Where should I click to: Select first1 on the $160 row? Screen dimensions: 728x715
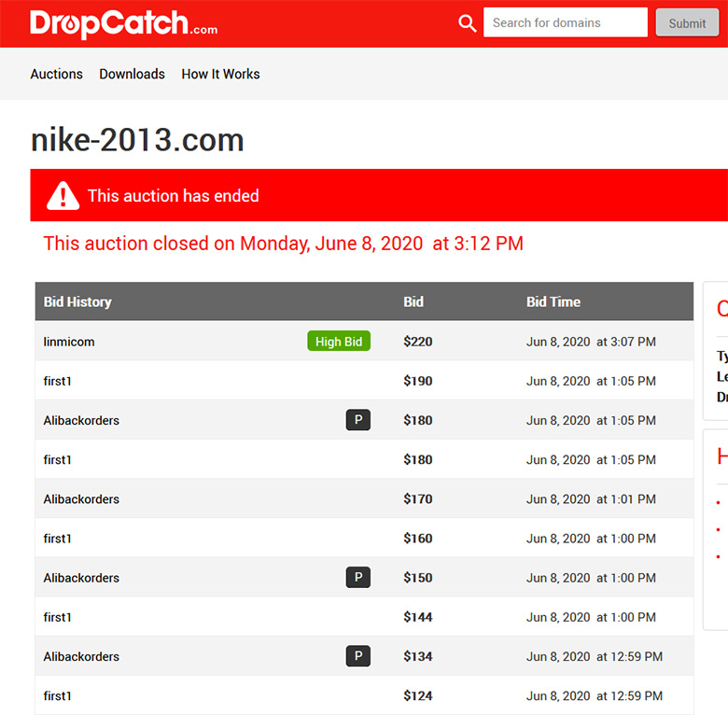pos(58,539)
